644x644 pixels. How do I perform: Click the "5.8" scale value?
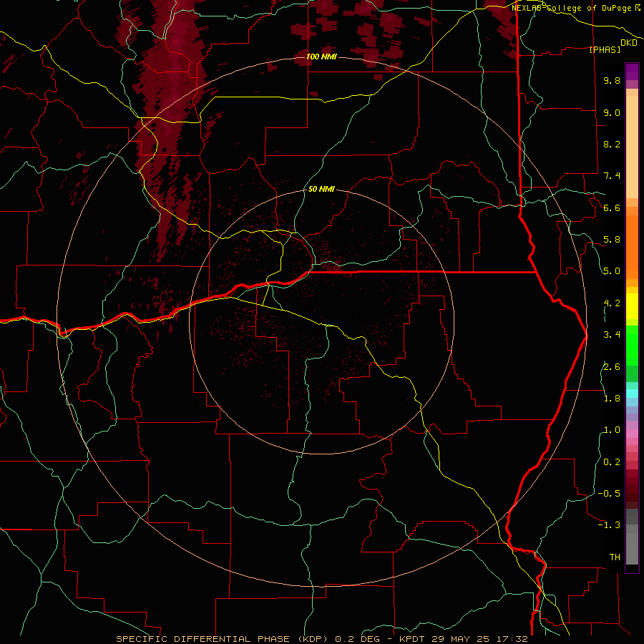pos(612,240)
